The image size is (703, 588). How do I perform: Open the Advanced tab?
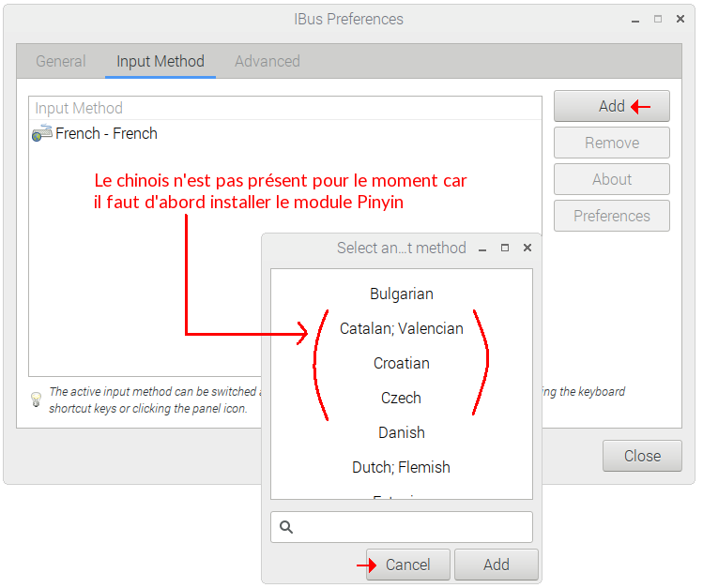click(267, 61)
